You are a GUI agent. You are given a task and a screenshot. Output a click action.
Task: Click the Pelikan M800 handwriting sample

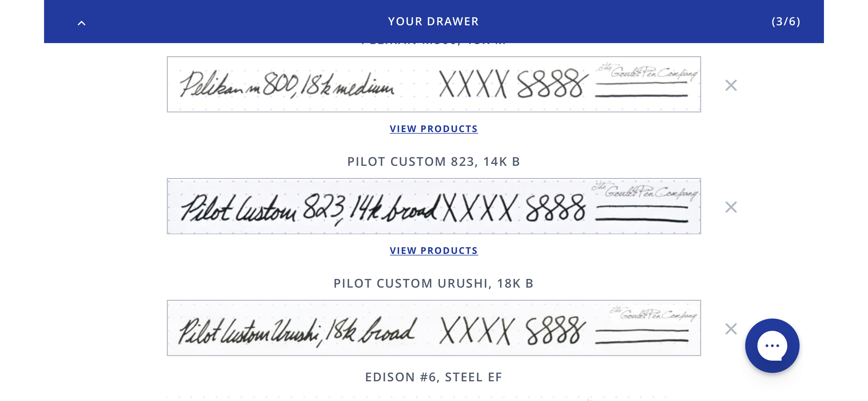[434, 84]
